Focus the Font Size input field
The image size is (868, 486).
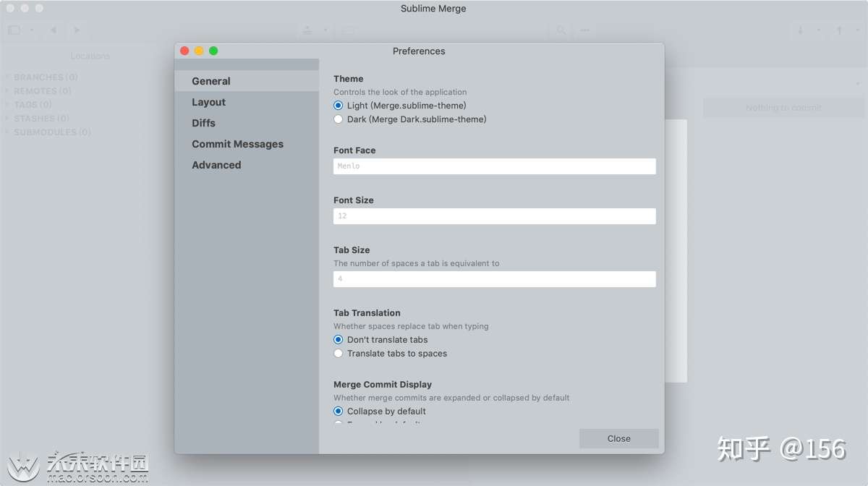[x=495, y=216]
